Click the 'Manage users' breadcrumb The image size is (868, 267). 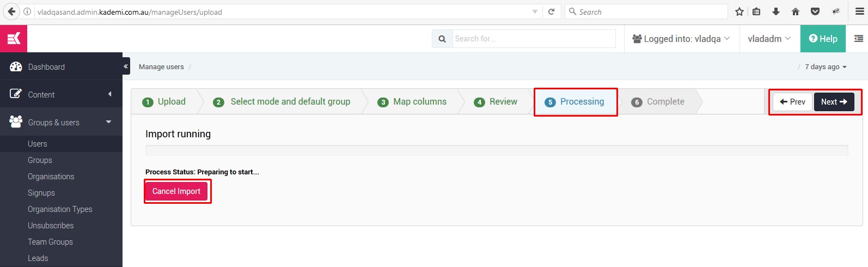point(161,66)
